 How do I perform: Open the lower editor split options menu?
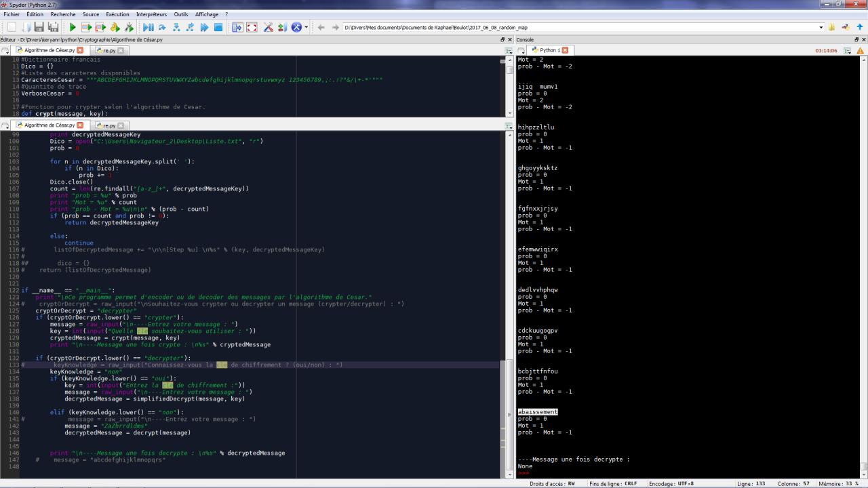point(509,125)
